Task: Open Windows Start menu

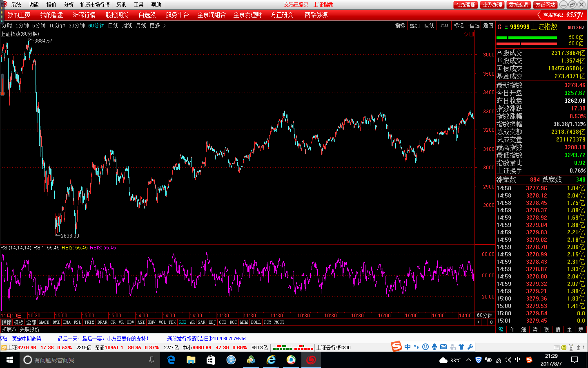Action: pyautogui.click(x=10, y=360)
